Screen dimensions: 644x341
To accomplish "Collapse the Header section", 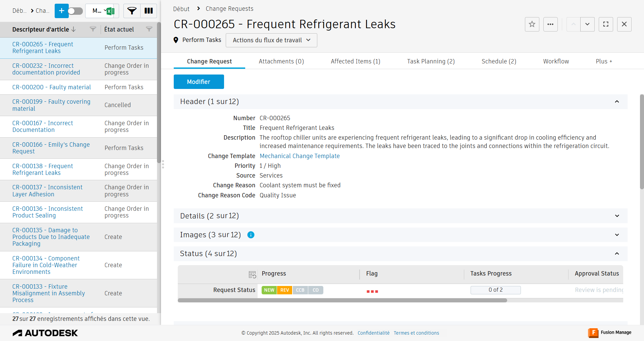I will coord(617,102).
